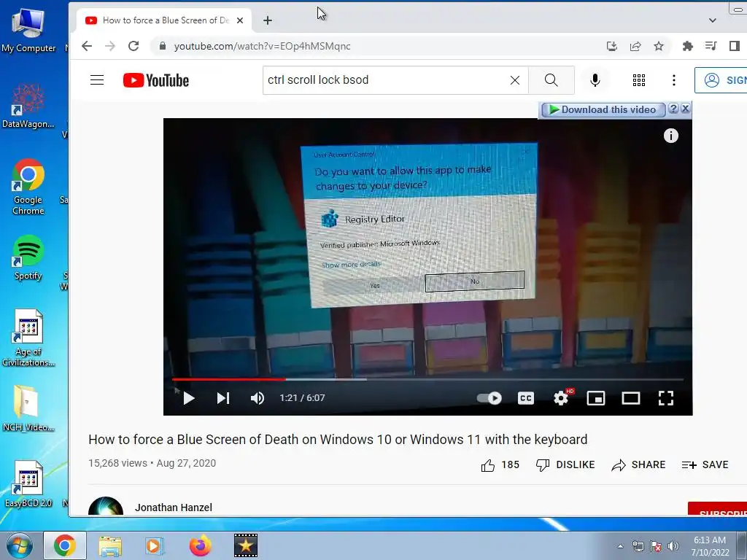
Task: Select the Spotify desktop shortcut
Action: point(28,257)
